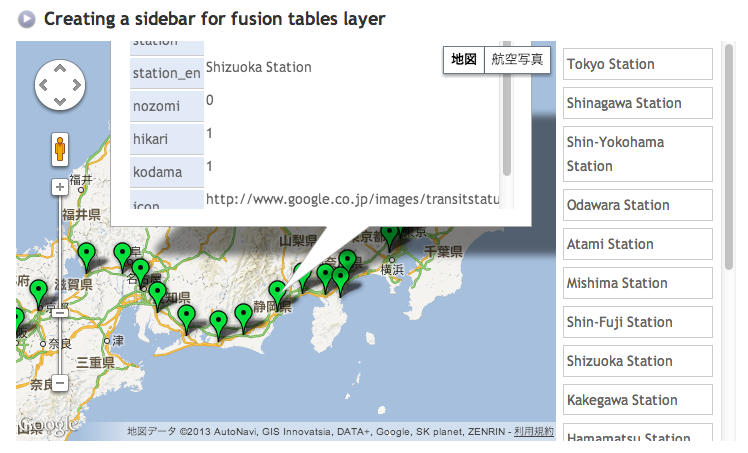Click the green marker near Kyoto by 府
This screenshot has height=453, width=748.
pos(39,294)
